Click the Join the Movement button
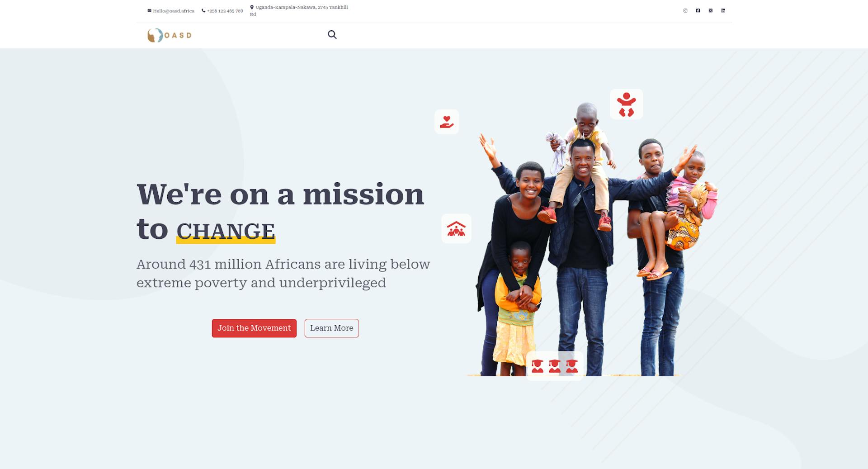Image resolution: width=868 pixels, height=469 pixels. (x=254, y=328)
